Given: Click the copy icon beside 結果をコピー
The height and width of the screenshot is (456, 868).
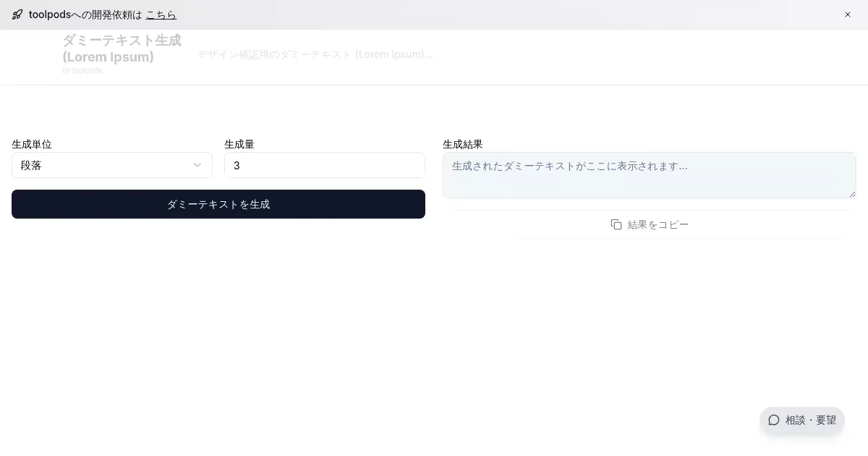Looking at the screenshot, I should [616, 224].
